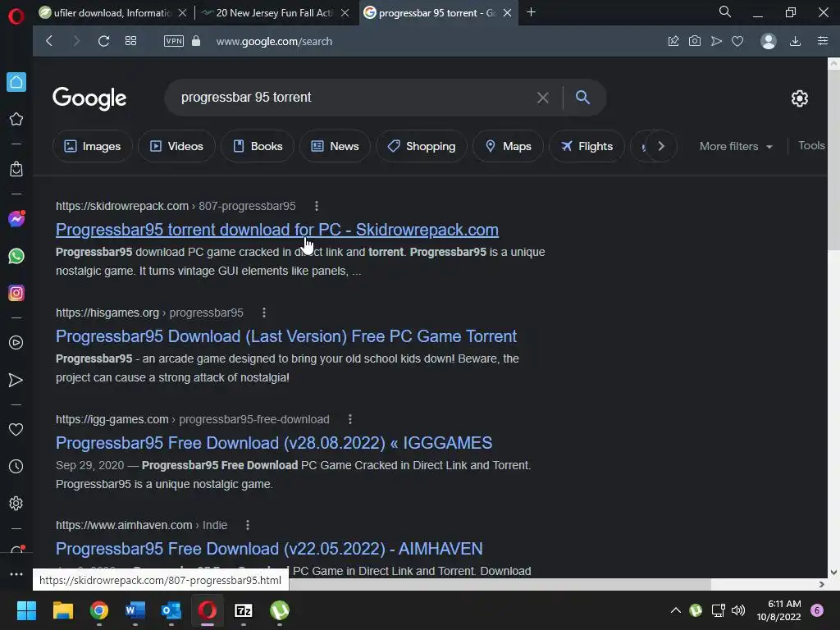Open Skidrowrepack Progressbar95 torrent result

(277, 230)
